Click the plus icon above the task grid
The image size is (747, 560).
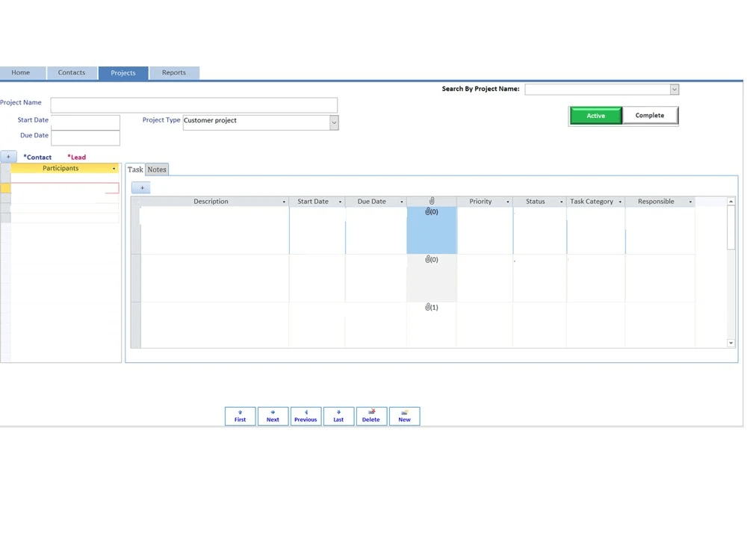[140, 187]
